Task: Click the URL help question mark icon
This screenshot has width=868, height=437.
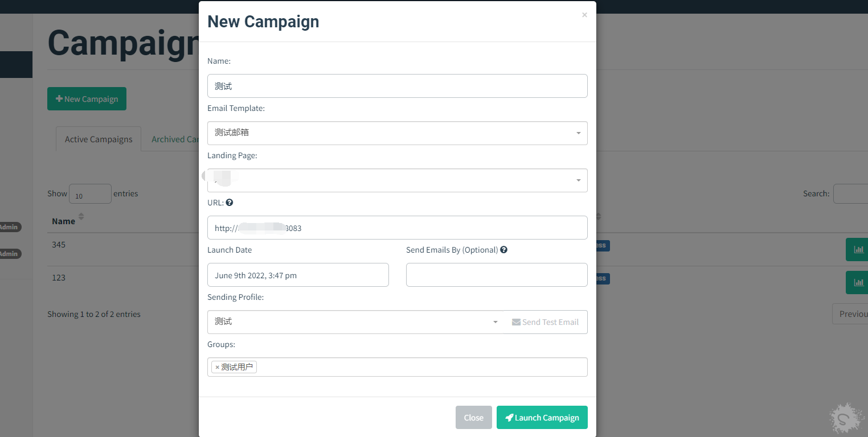Action: (230, 203)
